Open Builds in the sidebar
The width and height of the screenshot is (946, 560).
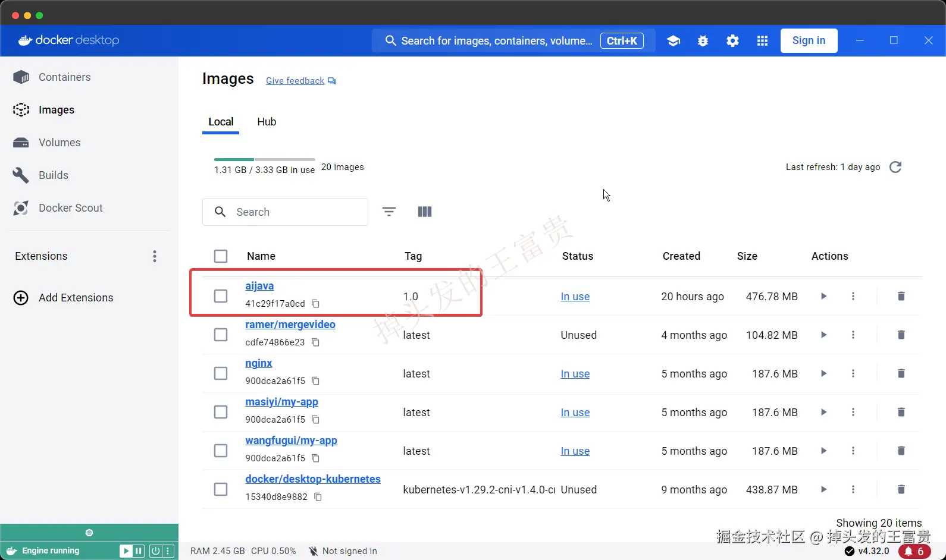(x=89, y=175)
